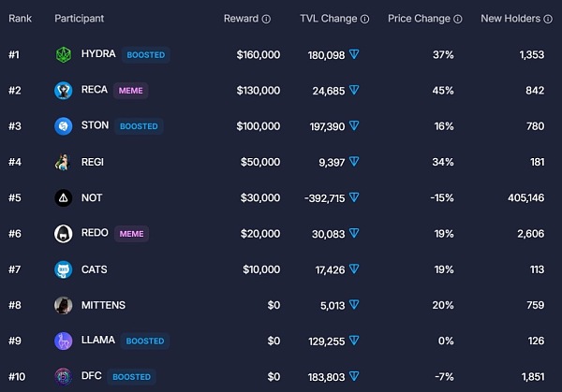The width and height of the screenshot is (562, 392).
Task: Click the info icon beside TVL Change
Action: click(364, 19)
